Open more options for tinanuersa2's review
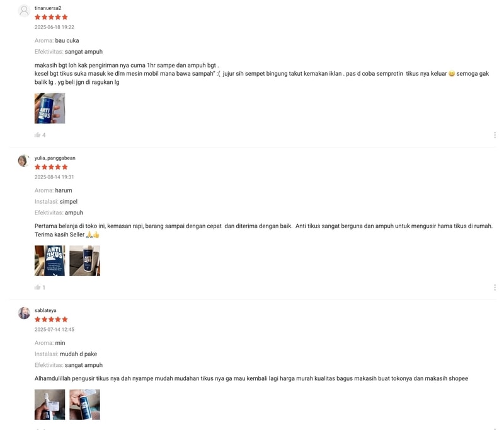504x430 pixels. (495, 135)
